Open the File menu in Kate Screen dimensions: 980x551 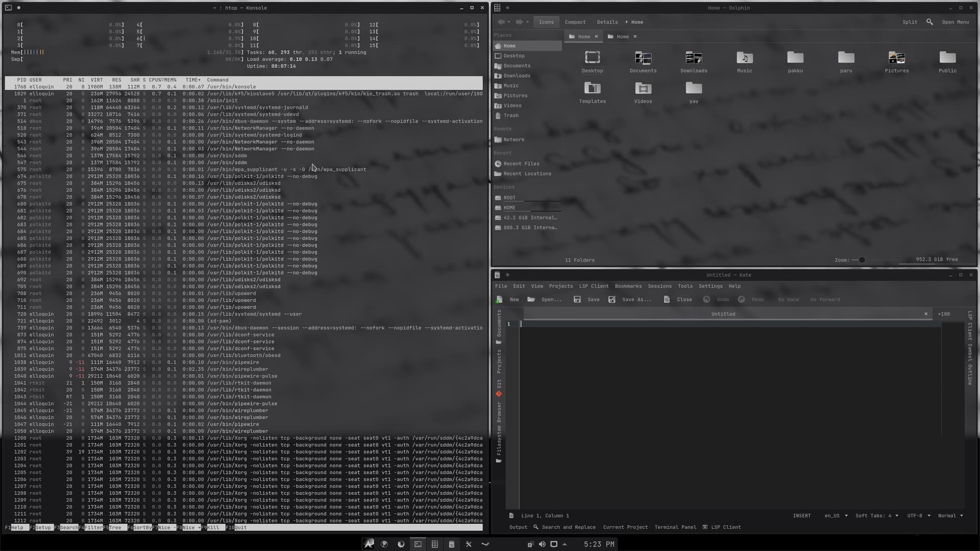point(501,286)
